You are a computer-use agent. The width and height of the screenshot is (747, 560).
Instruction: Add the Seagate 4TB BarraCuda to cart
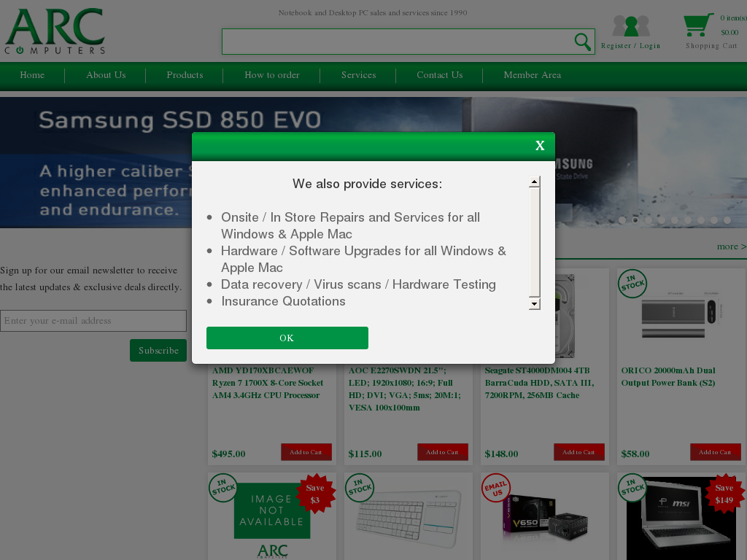coord(578,452)
